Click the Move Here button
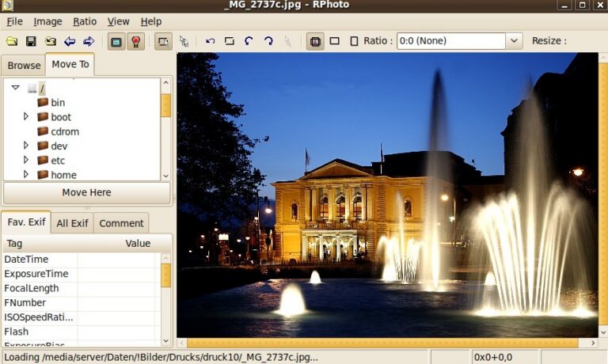 [87, 192]
